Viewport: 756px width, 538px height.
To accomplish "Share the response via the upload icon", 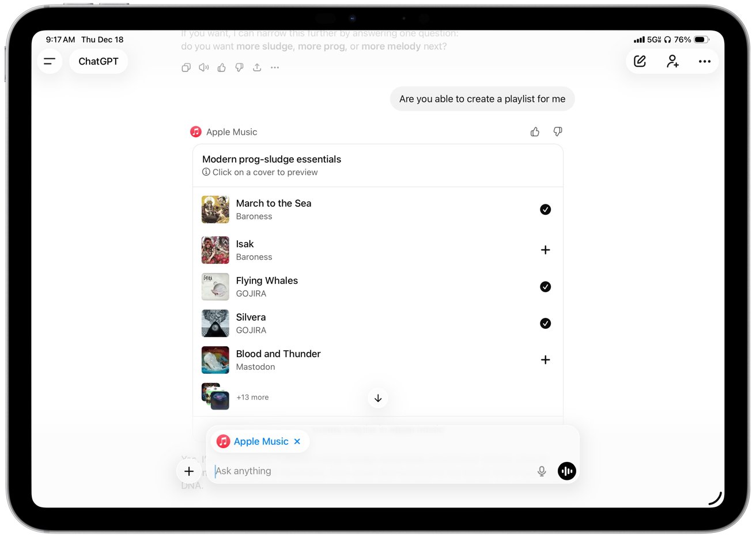I will (257, 67).
